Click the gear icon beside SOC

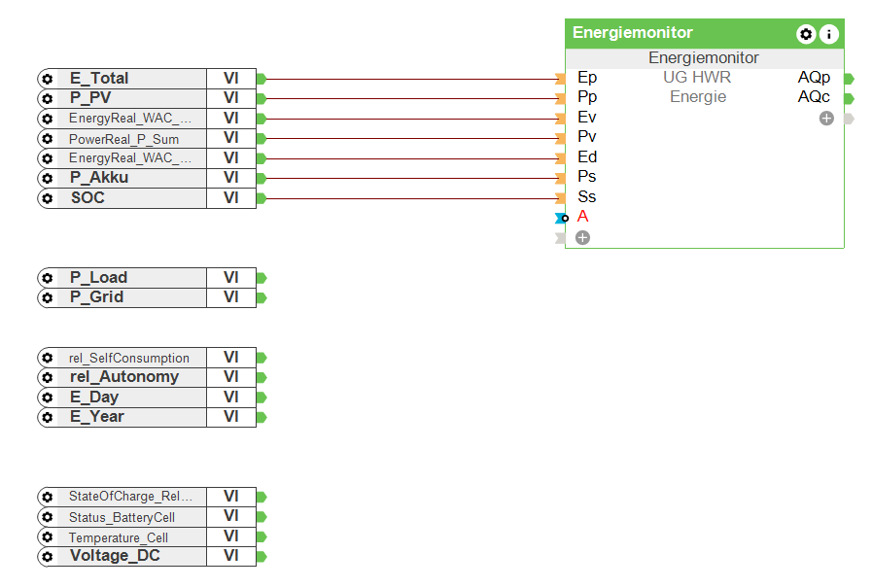(47, 198)
